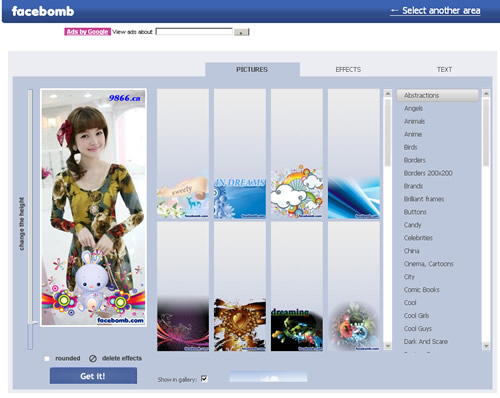Viewport: 500px width, 398px height.
Task: Select the Brilliant frames category
Action: click(424, 199)
